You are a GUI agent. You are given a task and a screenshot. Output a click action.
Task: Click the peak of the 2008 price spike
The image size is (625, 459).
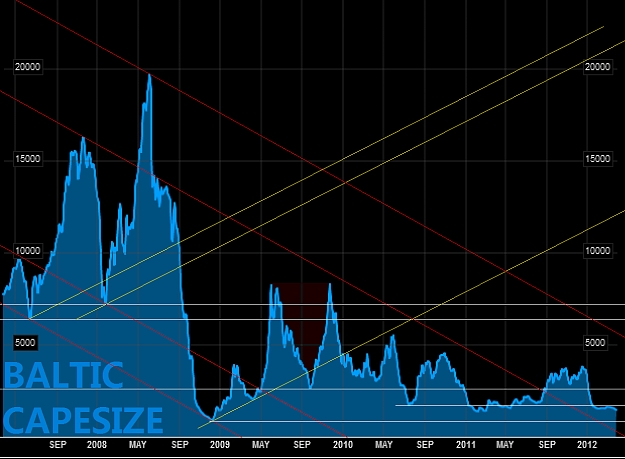click(x=149, y=75)
